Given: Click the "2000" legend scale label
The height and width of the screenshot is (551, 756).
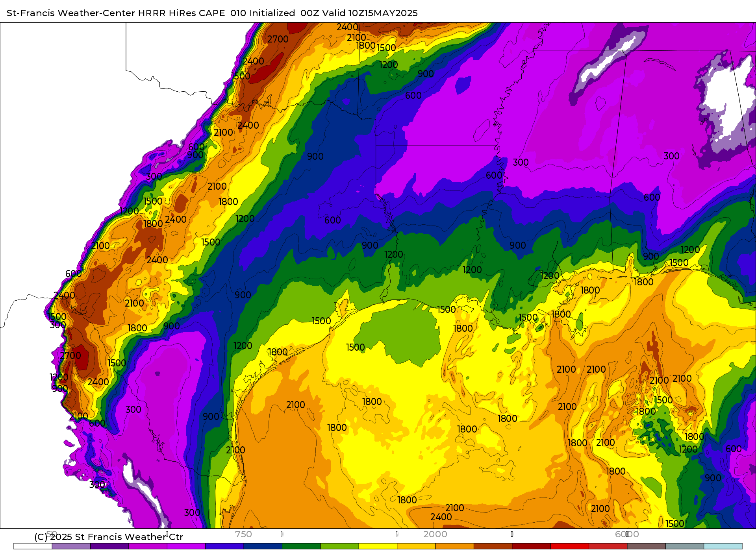Looking at the screenshot, I should point(435,534).
